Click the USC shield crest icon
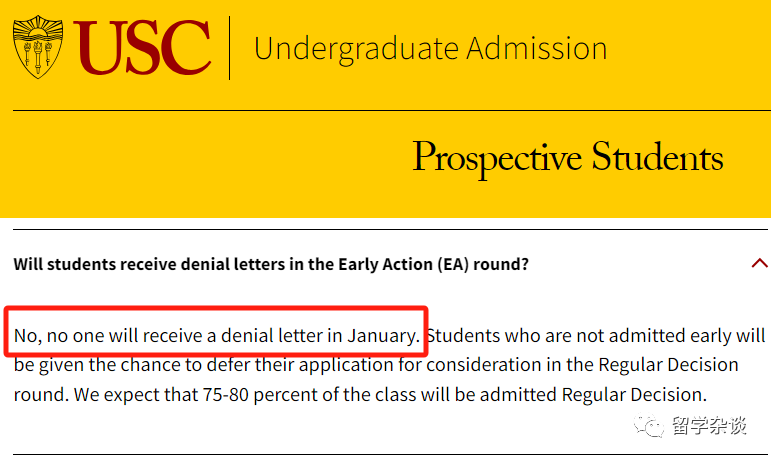 38,47
